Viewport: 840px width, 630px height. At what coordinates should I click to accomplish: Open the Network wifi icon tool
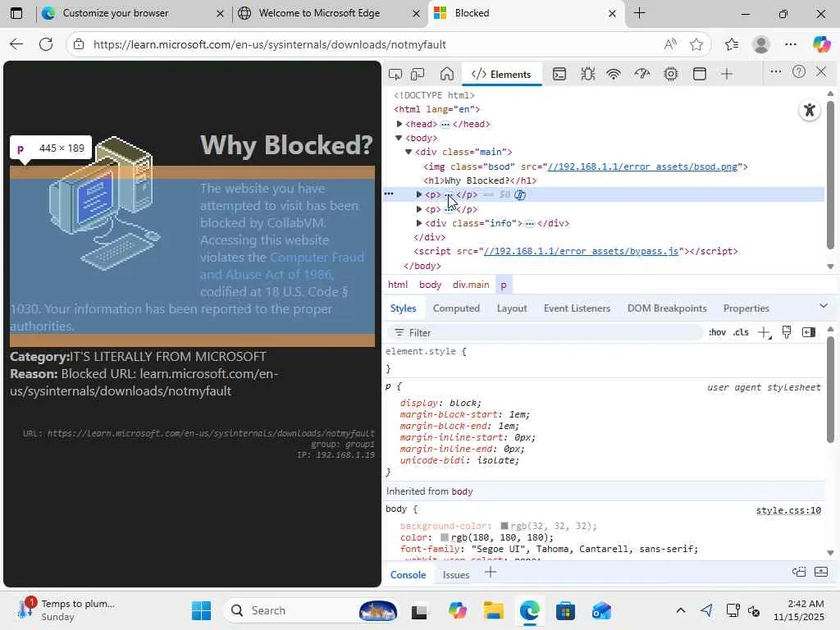pyautogui.click(x=614, y=74)
